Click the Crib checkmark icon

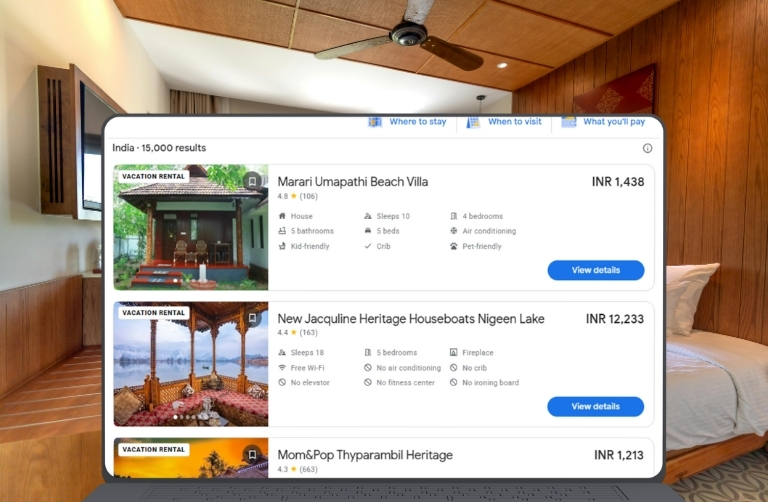click(x=368, y=246)
